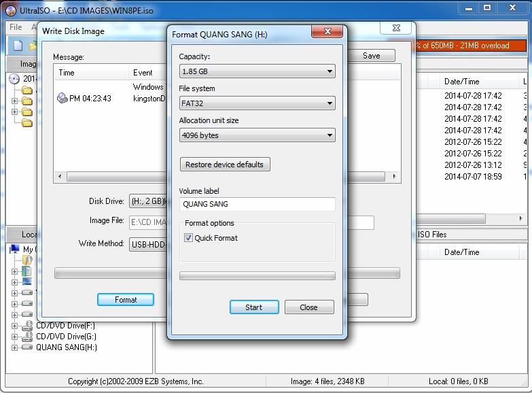Minimize the UltraISO main window
532x393 pixels.
point(469,7)
